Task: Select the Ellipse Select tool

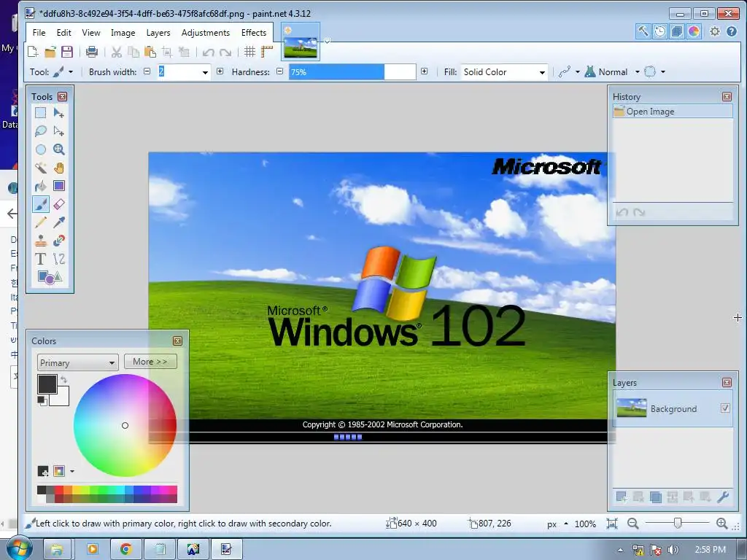Action: tap(41, 149)
